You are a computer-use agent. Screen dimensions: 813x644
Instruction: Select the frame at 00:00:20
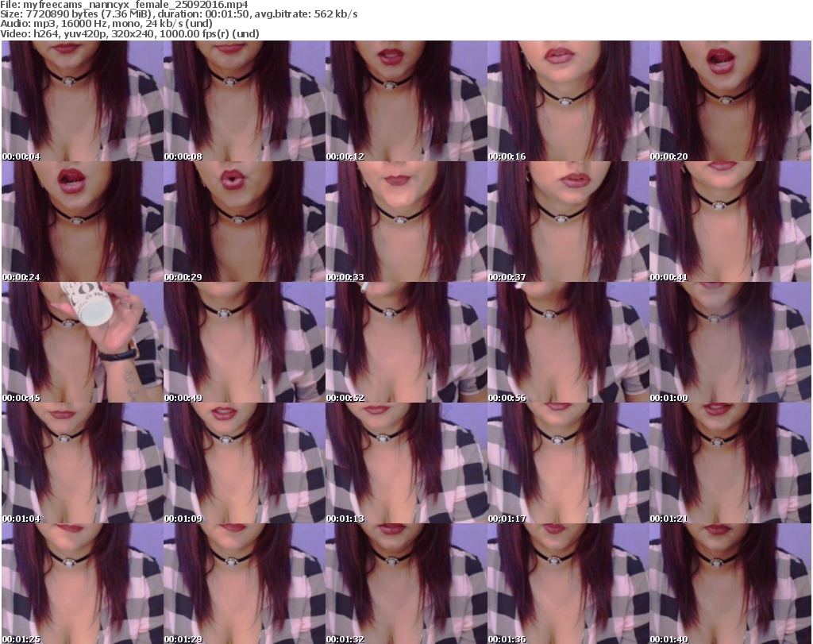click(730, 101)
